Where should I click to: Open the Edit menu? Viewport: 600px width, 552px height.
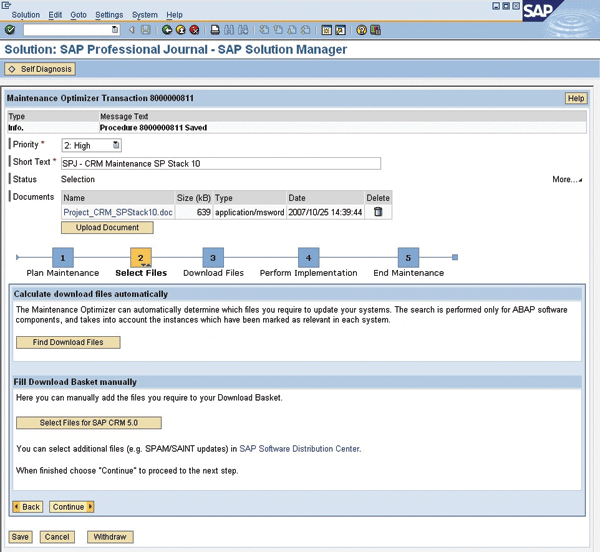pyautogui.click(x=55, y=15)
